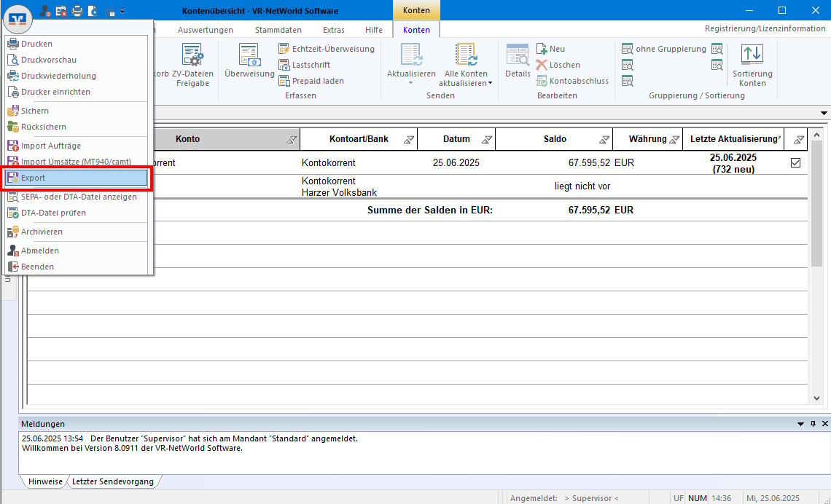Click the Aktualisieren button
This screenshot has height=504, width=831.
coord(411,60)
